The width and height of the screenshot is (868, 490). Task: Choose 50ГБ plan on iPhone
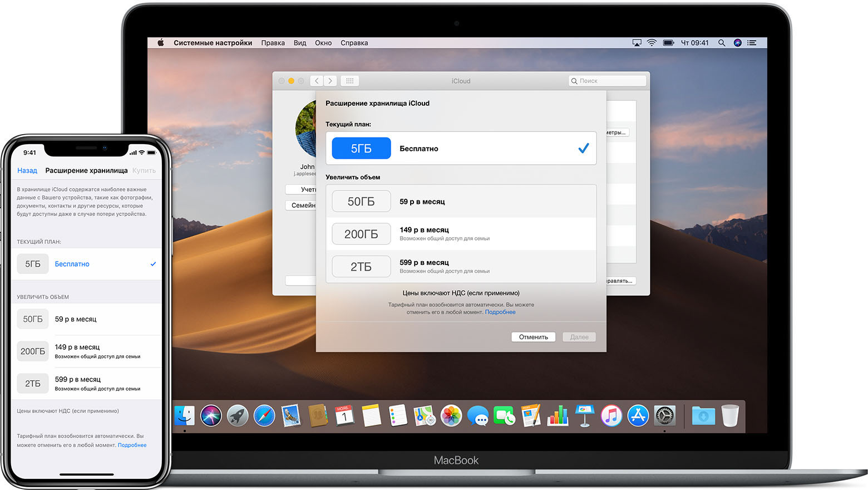pyautogui.click(x=87, y=319)
